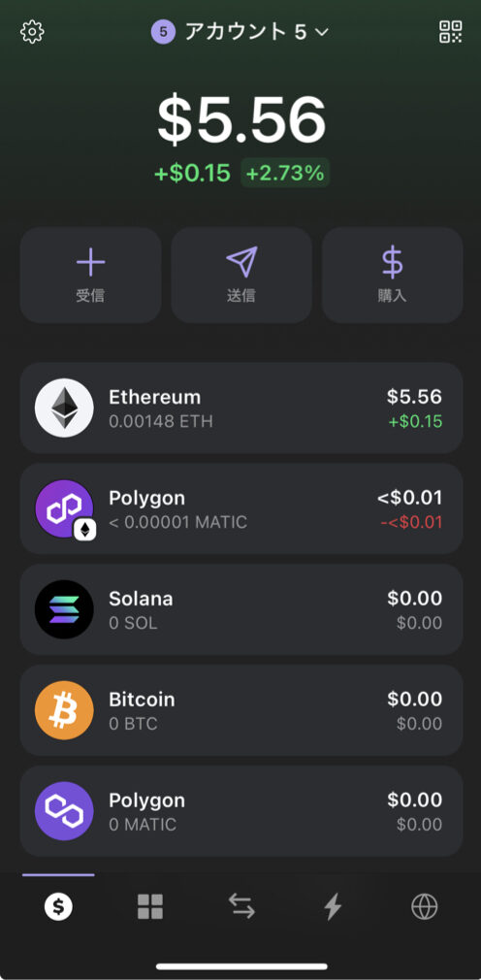Viewport: 481px width, 980px height.
Task: Click the Polygon 0 MATIC logo icon
Action: [64, 810]
